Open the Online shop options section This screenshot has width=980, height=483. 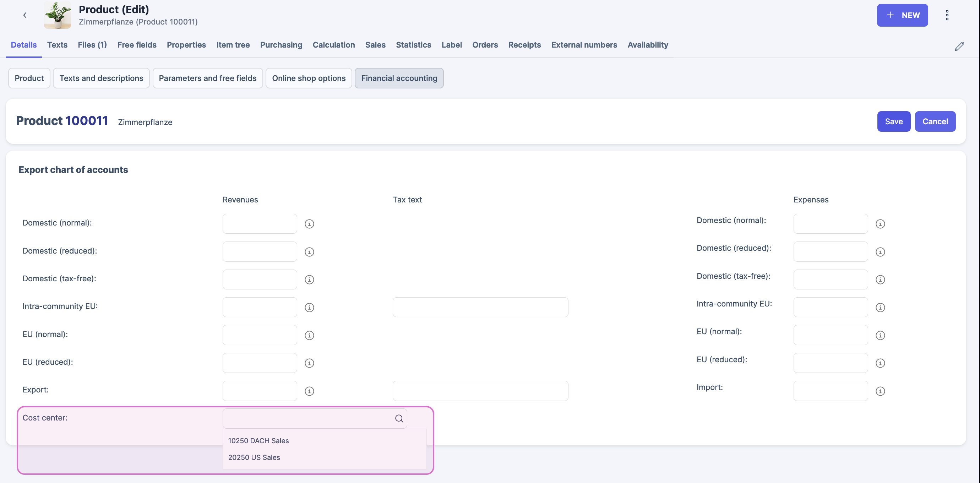click(309, 78)
